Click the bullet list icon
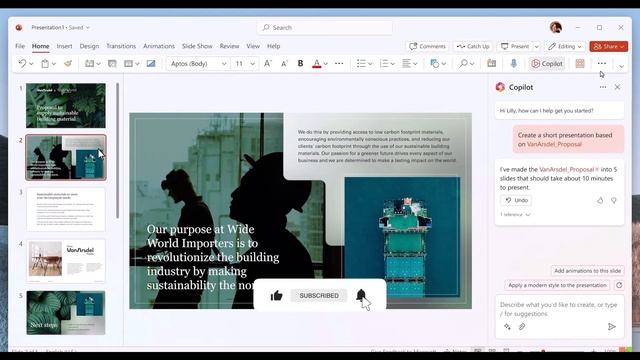 (361, 64)
